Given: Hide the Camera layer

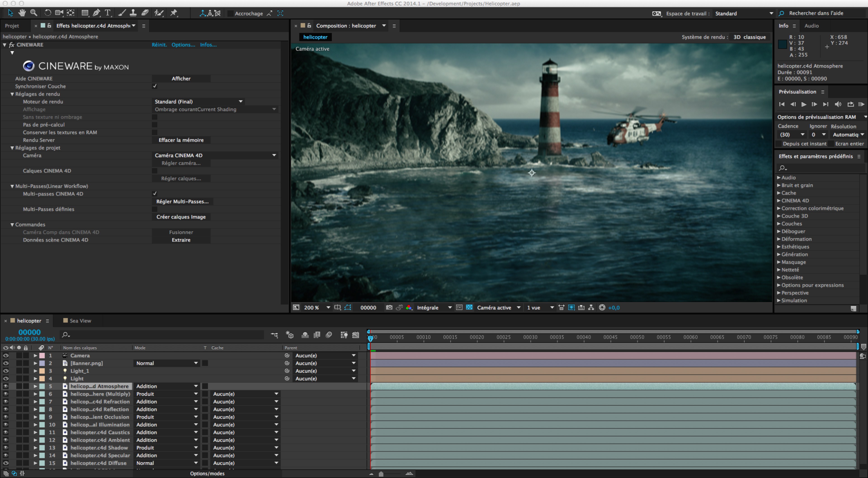Looking at the screenshot, I should [6, 355].
